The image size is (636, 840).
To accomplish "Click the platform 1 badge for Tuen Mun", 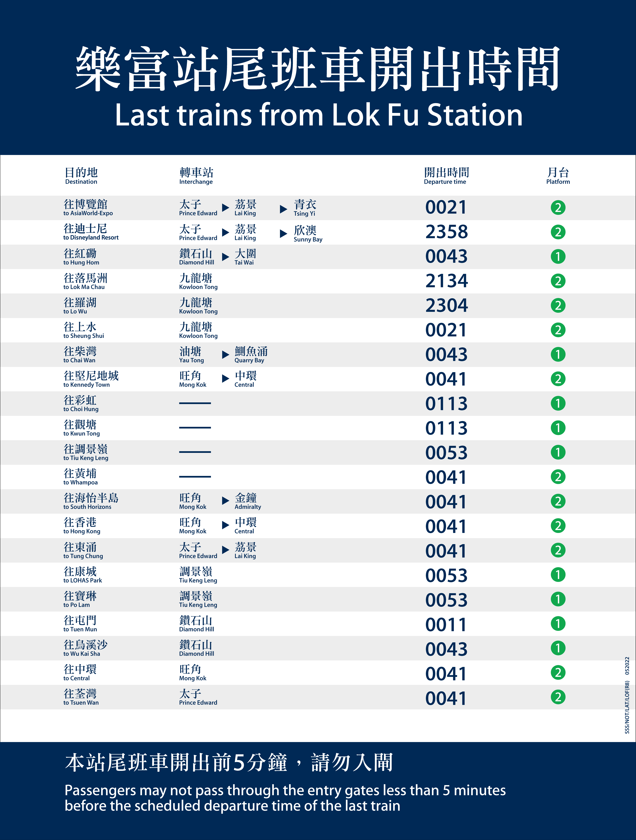I will coord(558,624).
